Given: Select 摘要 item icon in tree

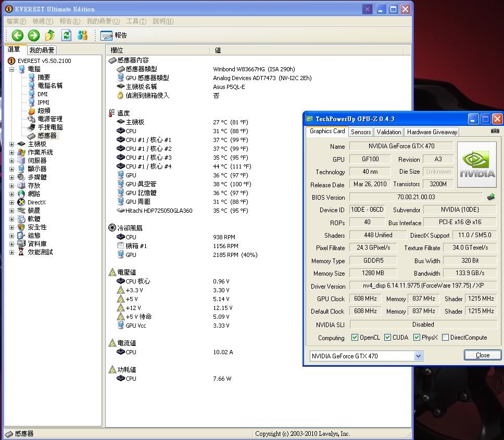Looking at the screenshot, I should pos(31,77).
